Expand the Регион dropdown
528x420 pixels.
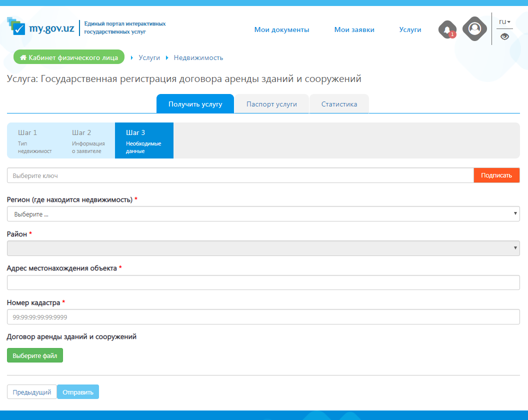263,214
